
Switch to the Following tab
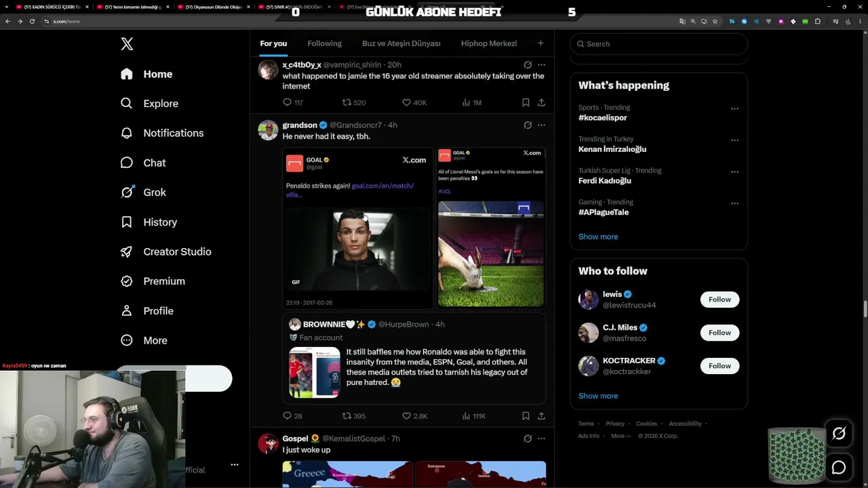(x=324, y=43)
